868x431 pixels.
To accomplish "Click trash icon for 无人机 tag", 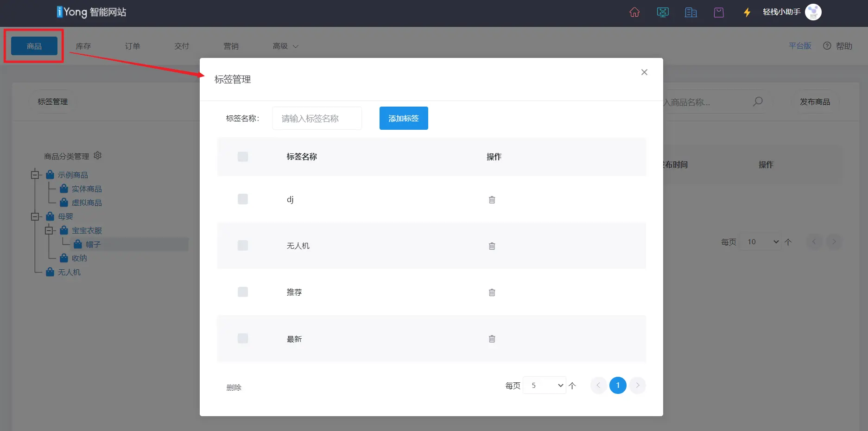I will pyautogui.click(x=492, y=246).
